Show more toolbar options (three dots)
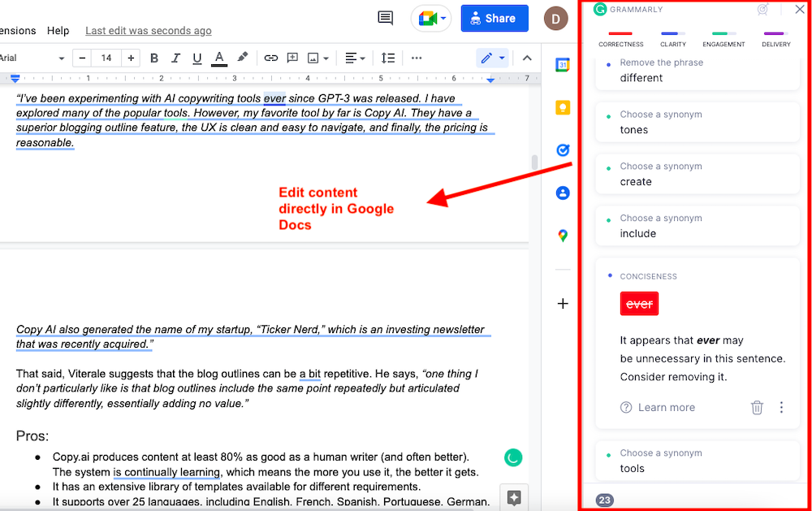 (417, 58)
